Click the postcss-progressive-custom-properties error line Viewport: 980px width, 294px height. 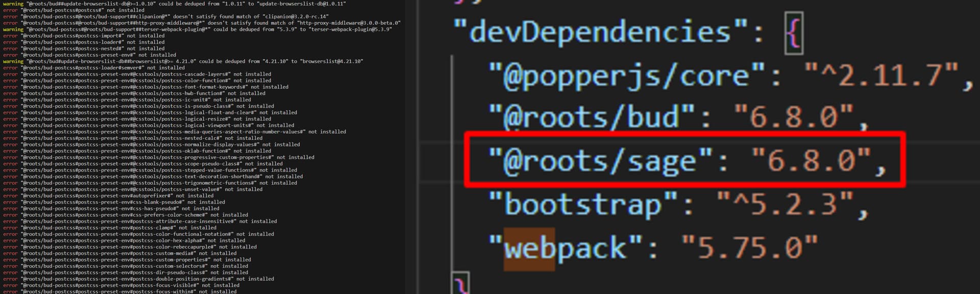tap(159, 157)
